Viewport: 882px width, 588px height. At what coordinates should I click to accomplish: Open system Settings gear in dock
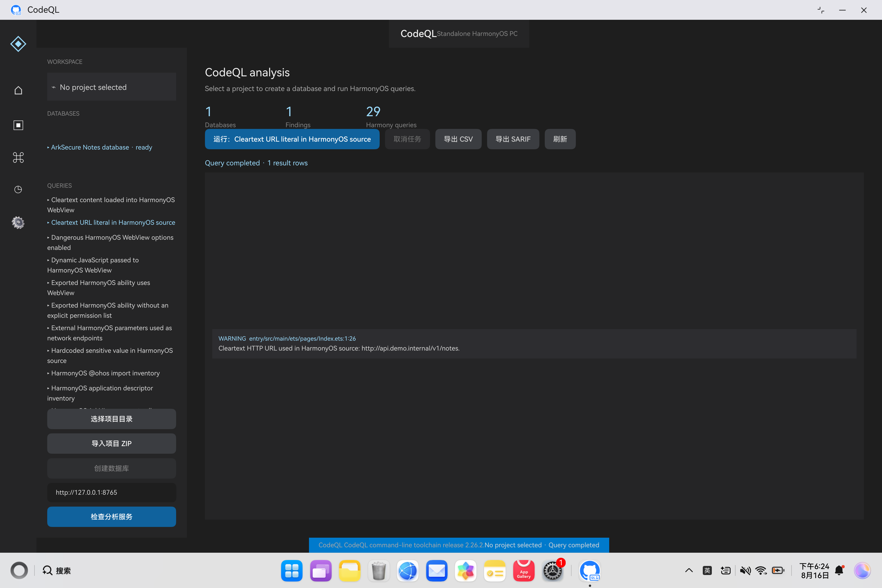coord(553,571)
